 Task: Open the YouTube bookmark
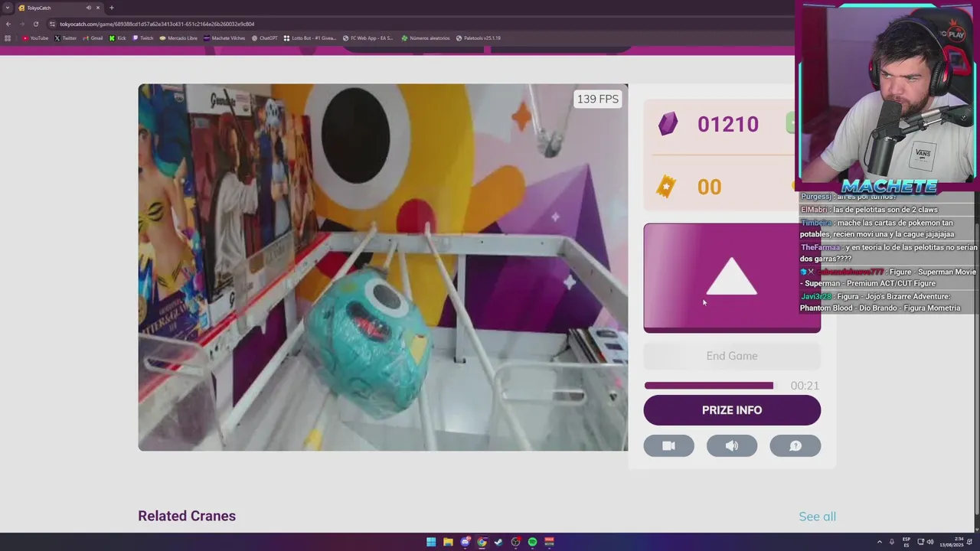click(35, 38)
